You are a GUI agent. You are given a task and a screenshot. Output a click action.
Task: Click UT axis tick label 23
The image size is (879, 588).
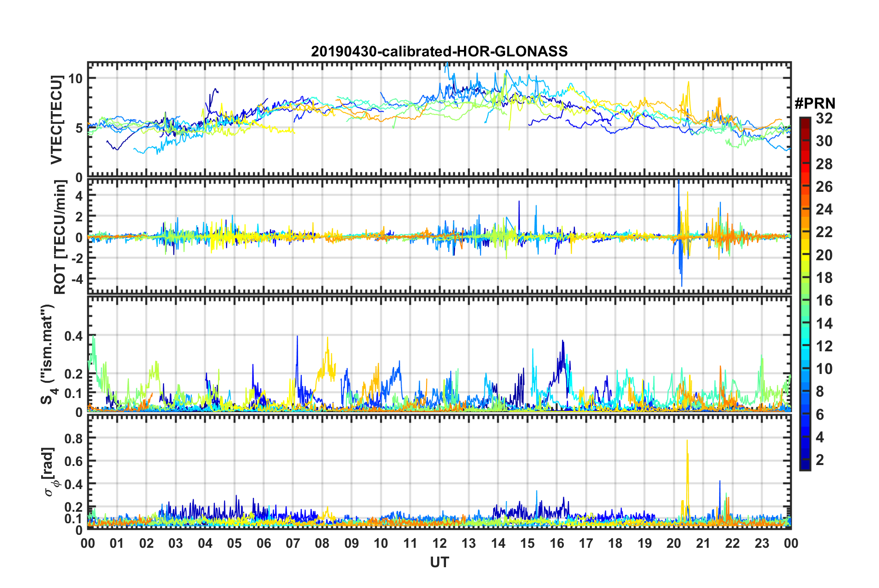[x=762, y=543]
